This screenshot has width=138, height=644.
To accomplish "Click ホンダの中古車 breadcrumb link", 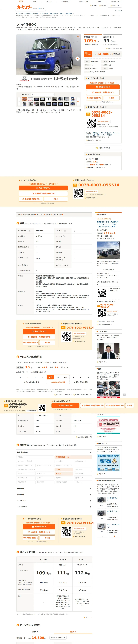I will pos(44,14).
